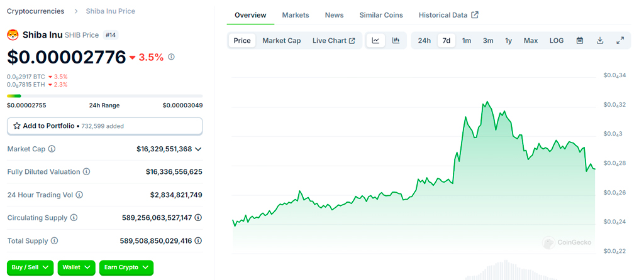Image resolution: width=644 pixels, height=280 pixels.
Task: Click the 24h high $0.00003049
Action: (182, 105)
